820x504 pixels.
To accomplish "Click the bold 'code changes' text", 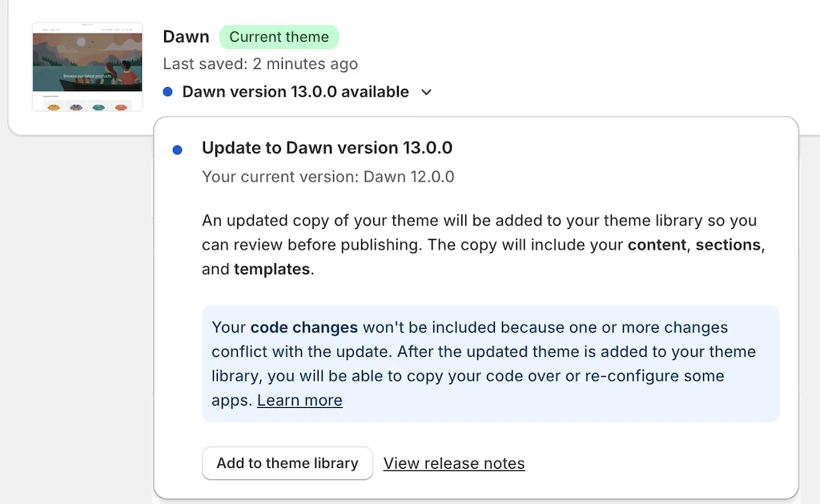I will tap(303, 327).
